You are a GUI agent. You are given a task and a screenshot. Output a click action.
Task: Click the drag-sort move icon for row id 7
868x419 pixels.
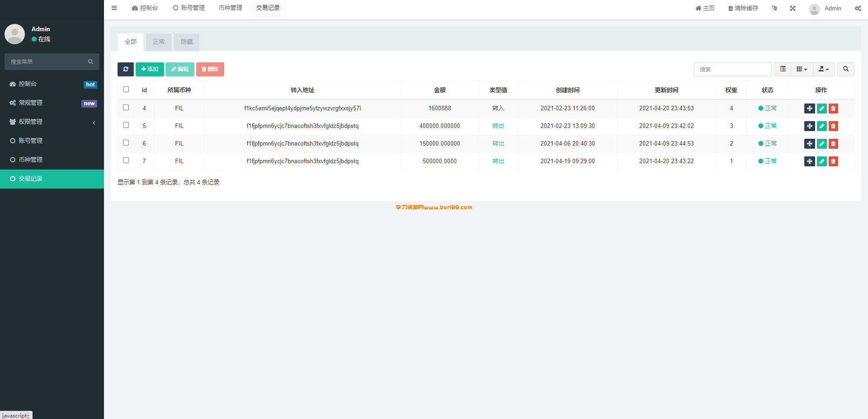(x=810, y=161)
